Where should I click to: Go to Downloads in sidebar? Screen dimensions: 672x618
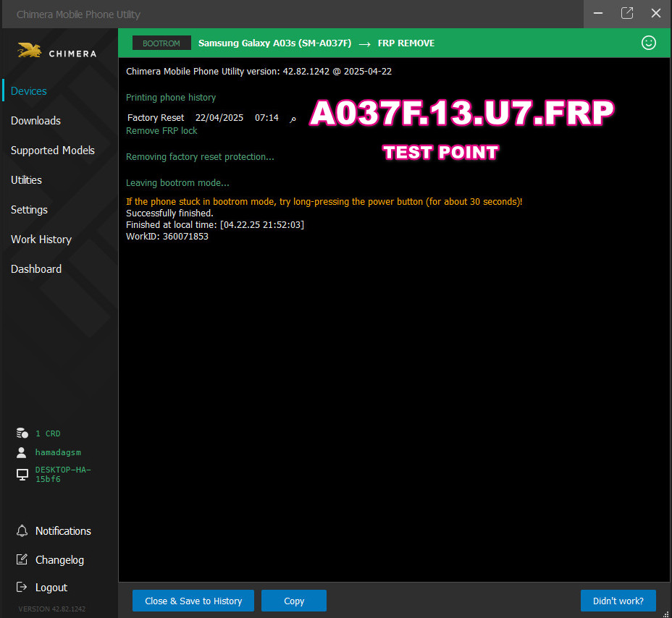pyautogui.click(x=35, y=121)
